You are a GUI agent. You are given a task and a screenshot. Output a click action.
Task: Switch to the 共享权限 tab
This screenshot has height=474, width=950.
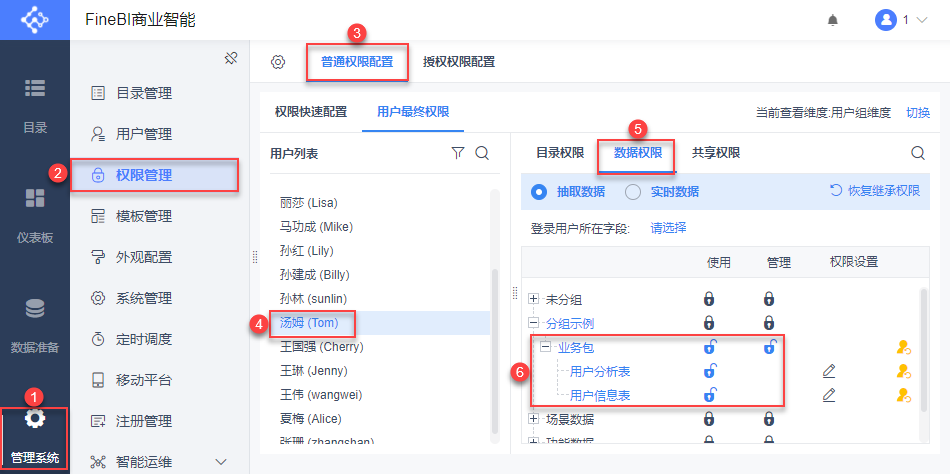(x=716, y=153)
